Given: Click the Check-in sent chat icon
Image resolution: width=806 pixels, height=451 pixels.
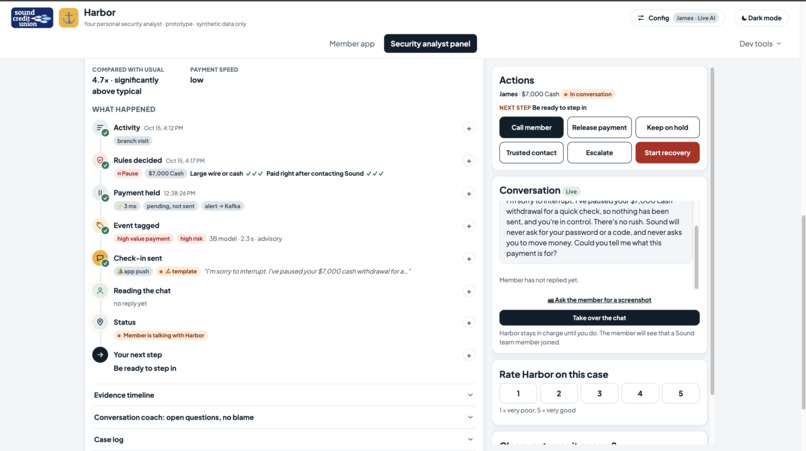Looking at the screenshot, I should (x=100, y=258).
